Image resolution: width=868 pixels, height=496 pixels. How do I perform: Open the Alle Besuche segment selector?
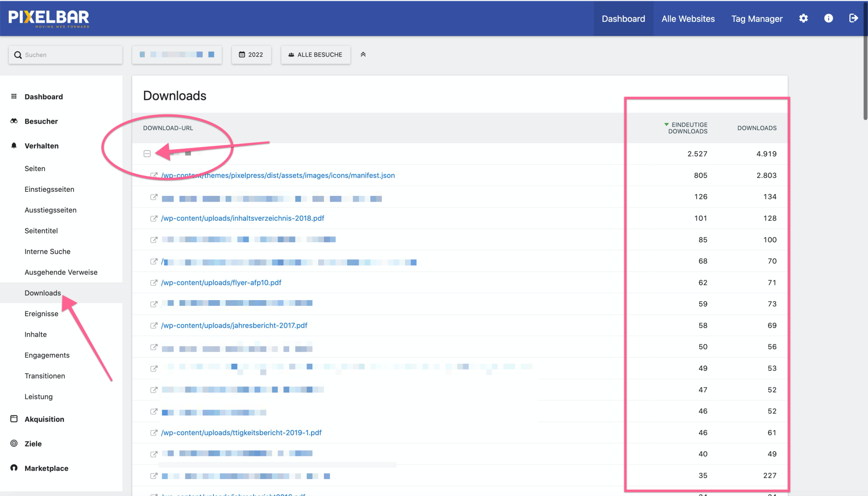click(x=315, y=55)
